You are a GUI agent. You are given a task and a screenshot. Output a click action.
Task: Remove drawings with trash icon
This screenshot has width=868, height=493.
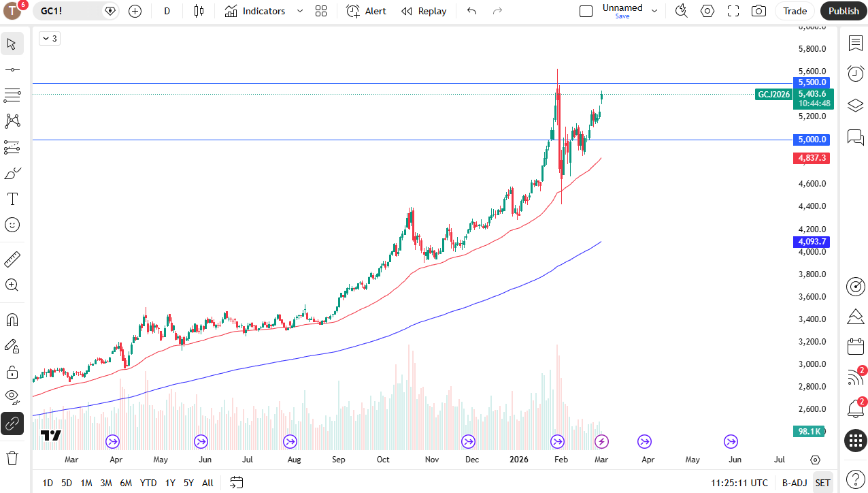pyautogui.click(x=12, y=458)
